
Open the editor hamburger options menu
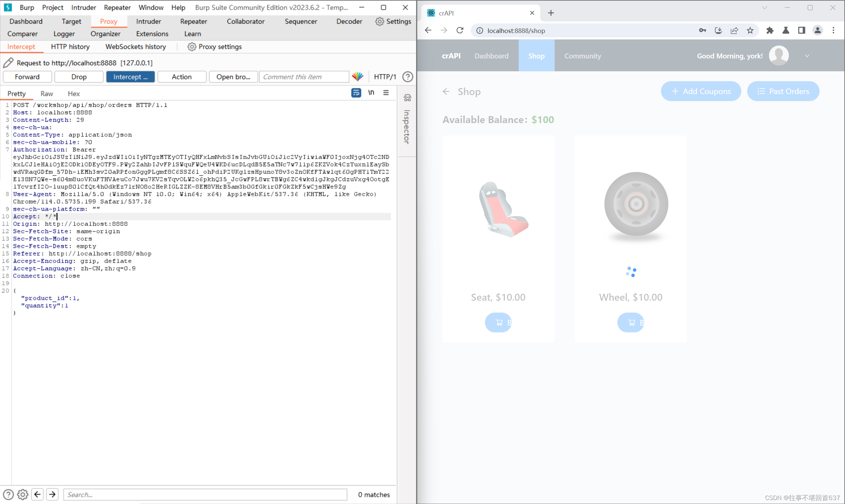pos(386,93)
